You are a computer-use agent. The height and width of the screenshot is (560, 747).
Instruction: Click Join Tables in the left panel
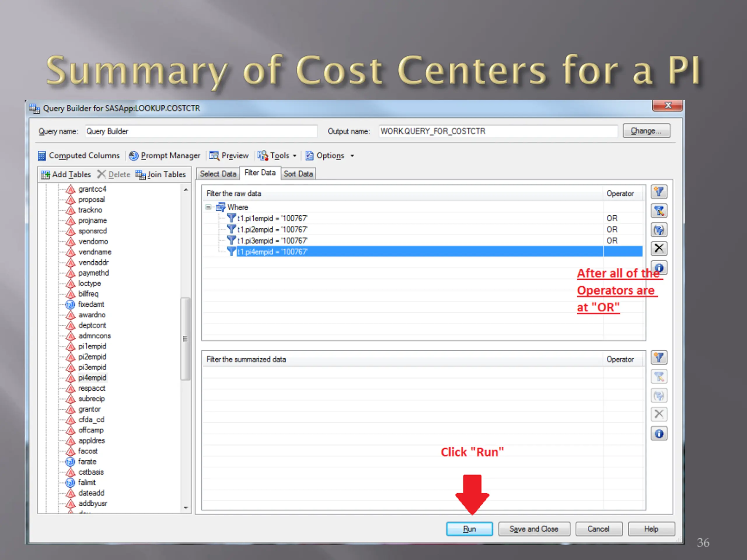pyautogui.click(x=161, y=174)
